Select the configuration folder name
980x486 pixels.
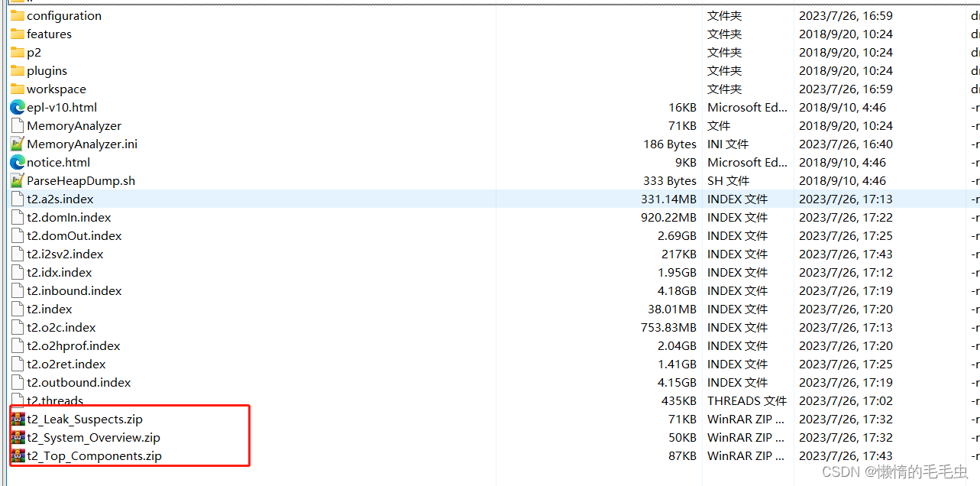[64, 15]
